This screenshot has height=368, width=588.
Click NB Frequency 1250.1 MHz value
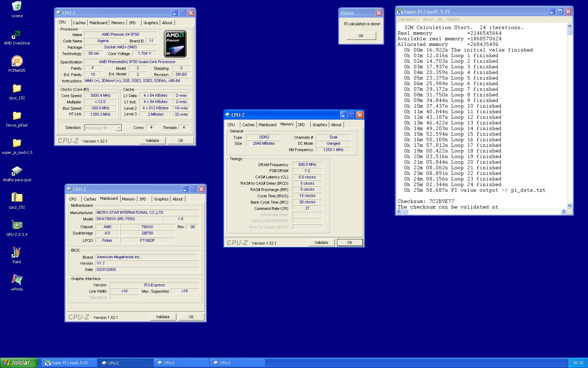[334, 150]
